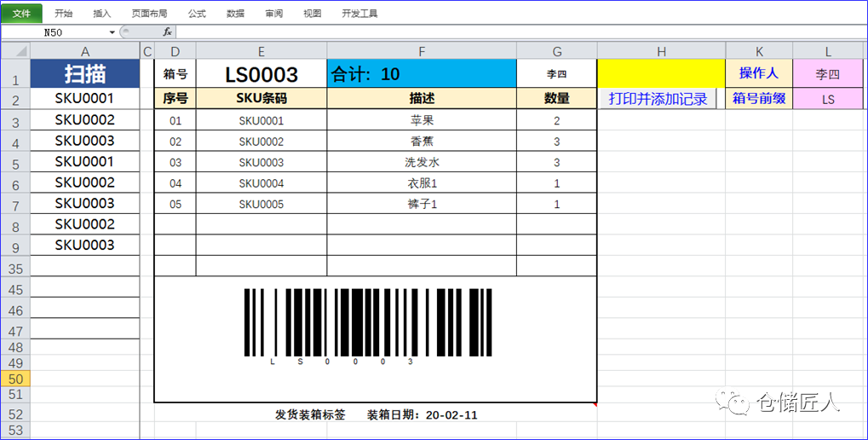Viewport: 868px width, 440px height.
Task: Select the quantity 2 cell for 苹果
Action: [x=557, y=120]
